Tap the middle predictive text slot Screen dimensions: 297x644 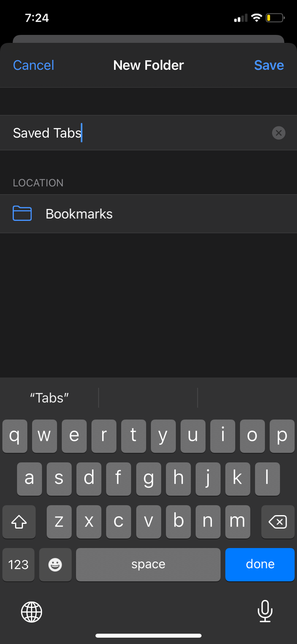(x=148, y=397)
